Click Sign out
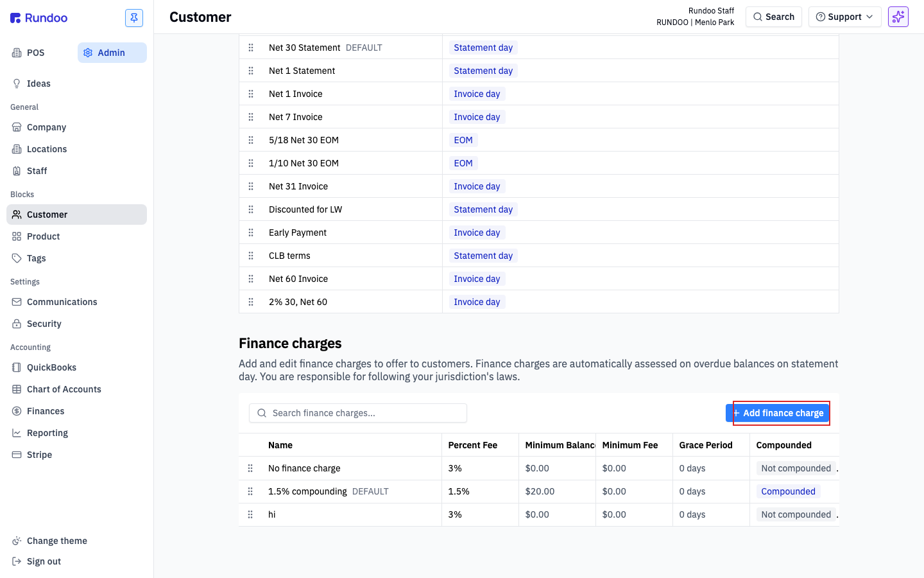Screen dimensions: 924x578 coord(77,561)
